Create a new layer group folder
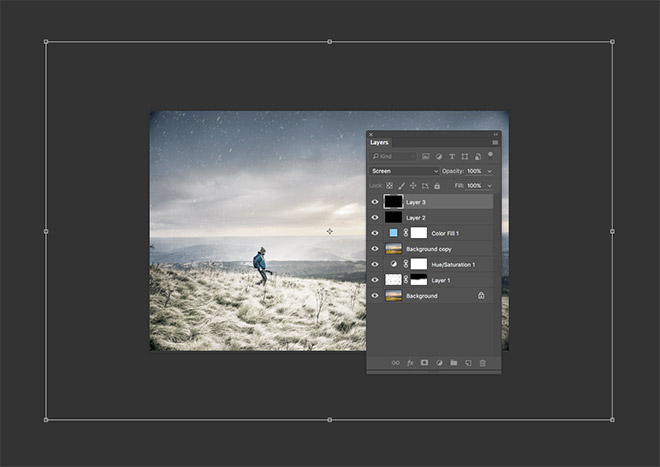 tap(453, 363)
